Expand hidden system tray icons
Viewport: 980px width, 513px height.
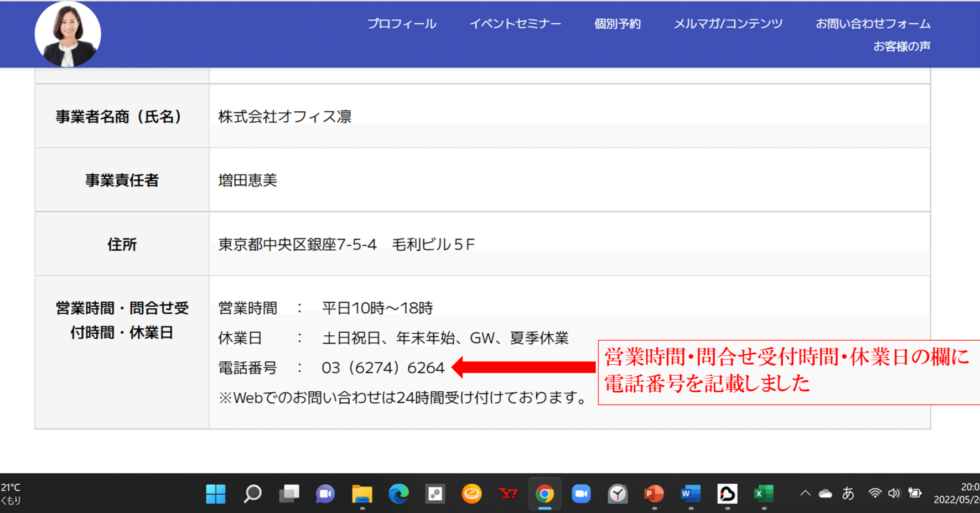(805, 493)
